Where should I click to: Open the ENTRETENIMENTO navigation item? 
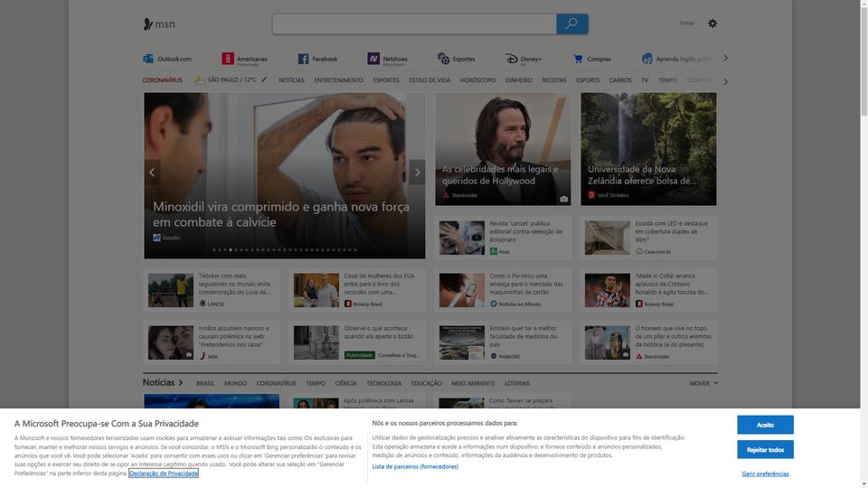(x=339, y=80)
